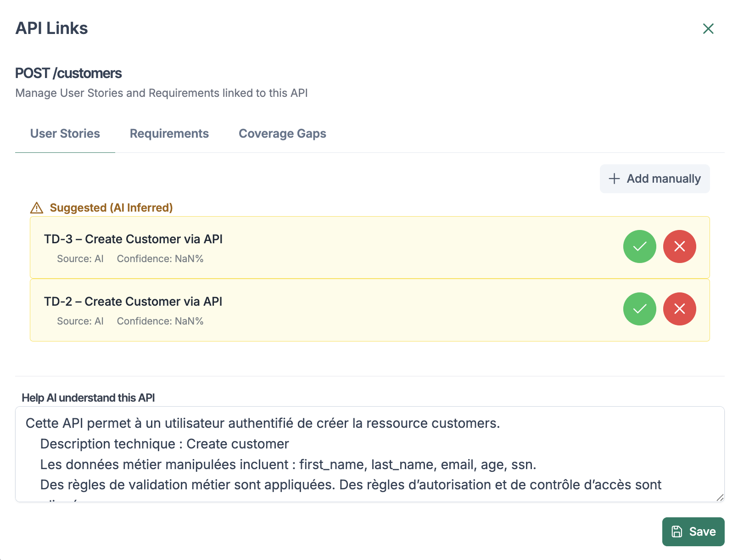Click the Suggested (AI Inferred) heading
This screenshot has width=738, height=560.
pos(111,208)
